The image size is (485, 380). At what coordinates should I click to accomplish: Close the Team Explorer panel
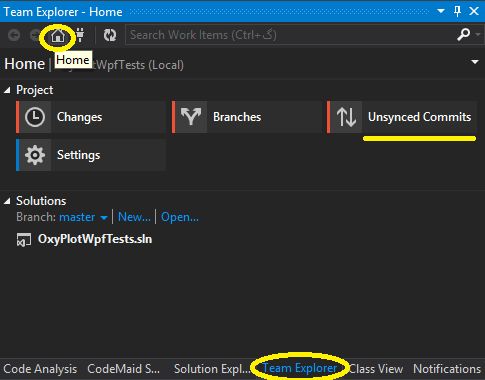474,11
